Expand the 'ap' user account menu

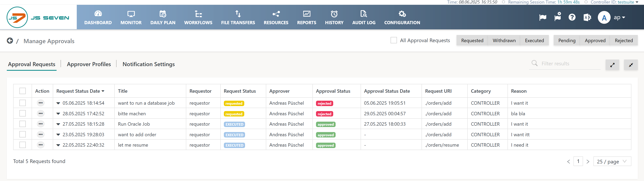coord(619,18)
